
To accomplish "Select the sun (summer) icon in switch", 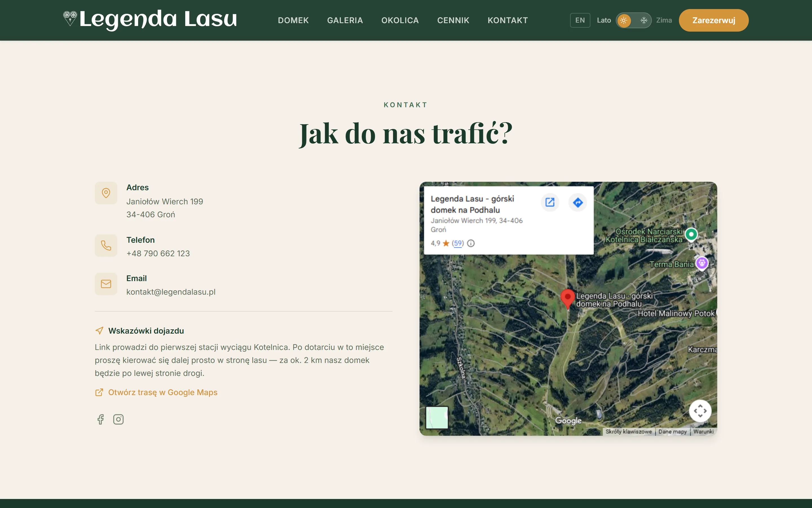I will tap(623, 20).
